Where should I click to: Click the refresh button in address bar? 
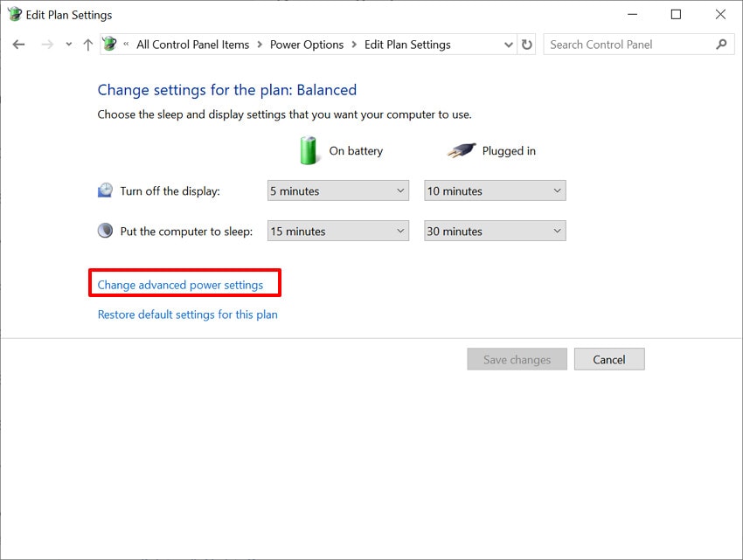coord(527,44)
